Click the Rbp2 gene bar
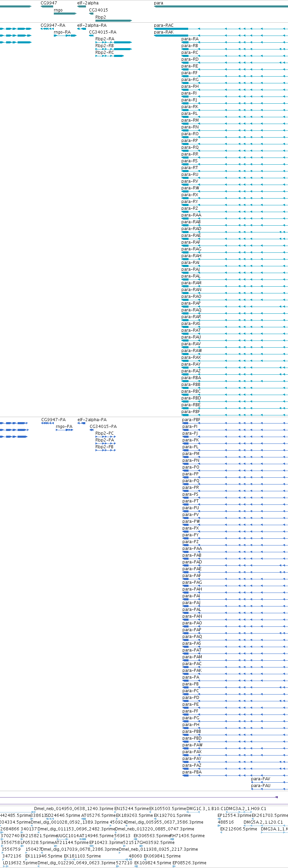This screenshot has width=288, height=868. click(113, 21)
